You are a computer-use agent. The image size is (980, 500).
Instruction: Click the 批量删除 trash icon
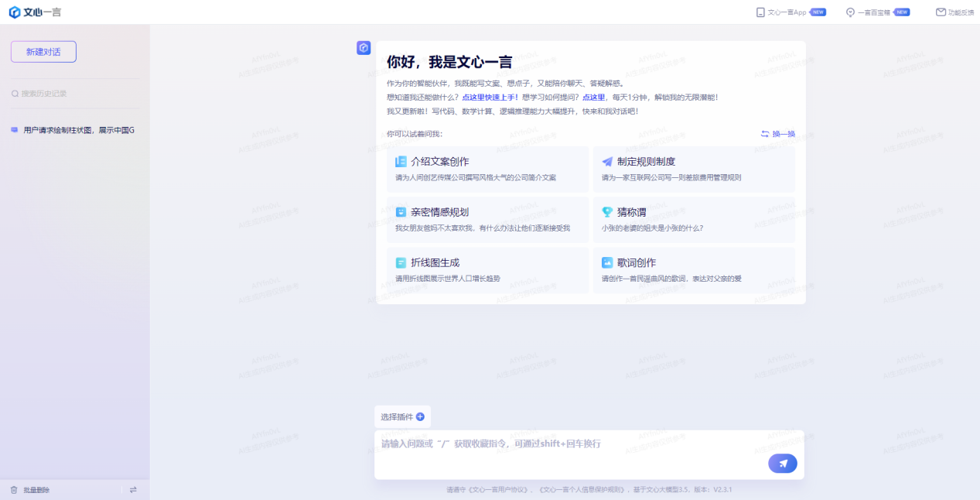click(14, 490)
